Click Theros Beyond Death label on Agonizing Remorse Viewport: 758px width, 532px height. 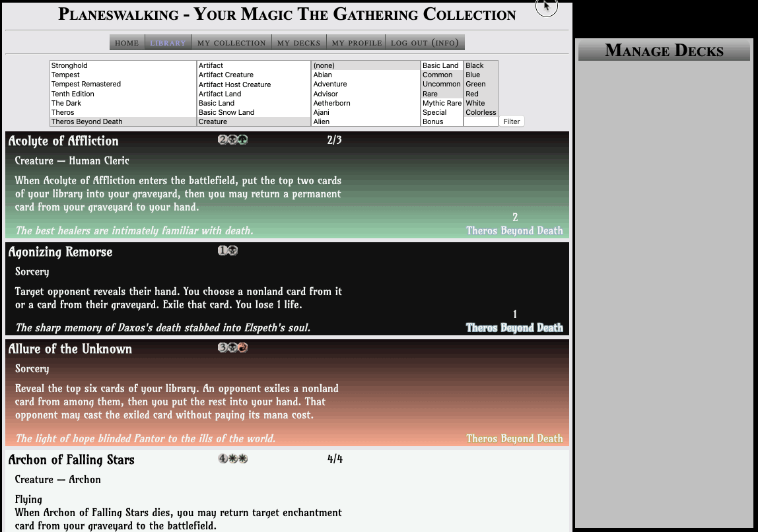tap(514, 327)
